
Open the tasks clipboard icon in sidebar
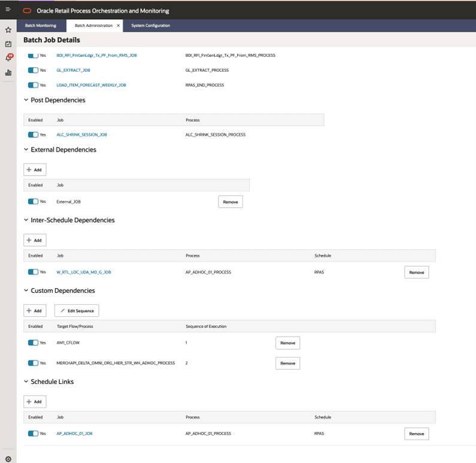pyautogui.click(x=8, y=44)
